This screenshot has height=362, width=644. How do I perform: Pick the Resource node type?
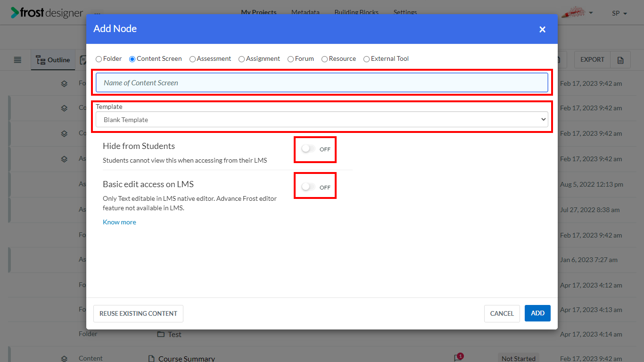click(x=324, y=59)
